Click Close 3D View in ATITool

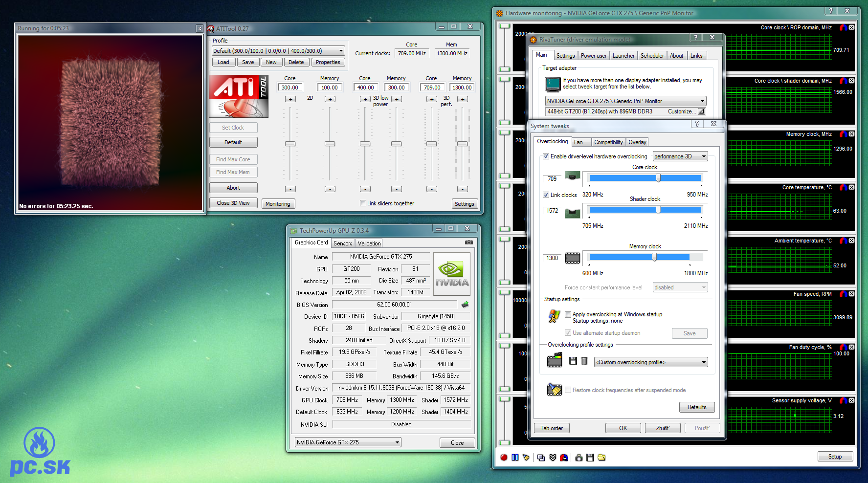tap(233, 203)
